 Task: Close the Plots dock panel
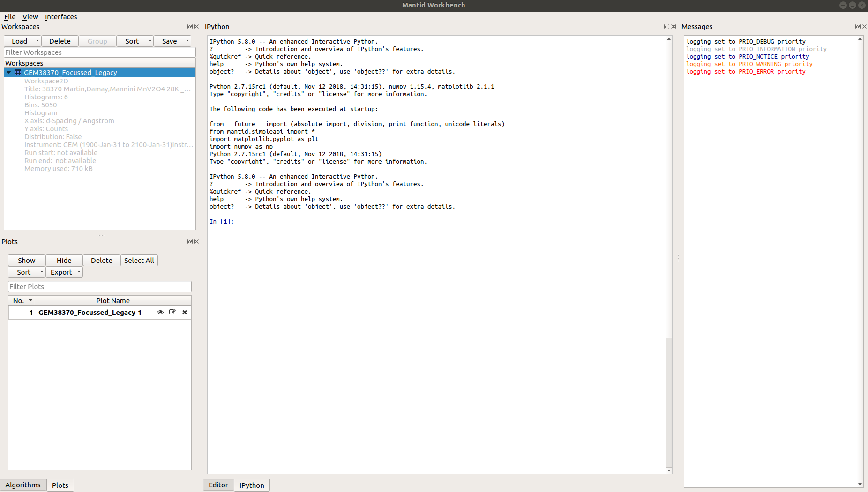pos(197,242)
